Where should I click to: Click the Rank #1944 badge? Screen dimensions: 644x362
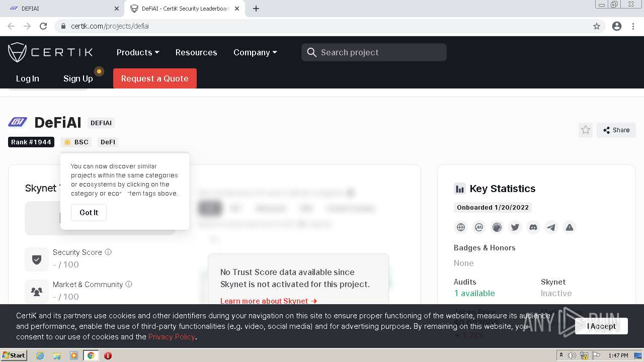coord(31,142)
